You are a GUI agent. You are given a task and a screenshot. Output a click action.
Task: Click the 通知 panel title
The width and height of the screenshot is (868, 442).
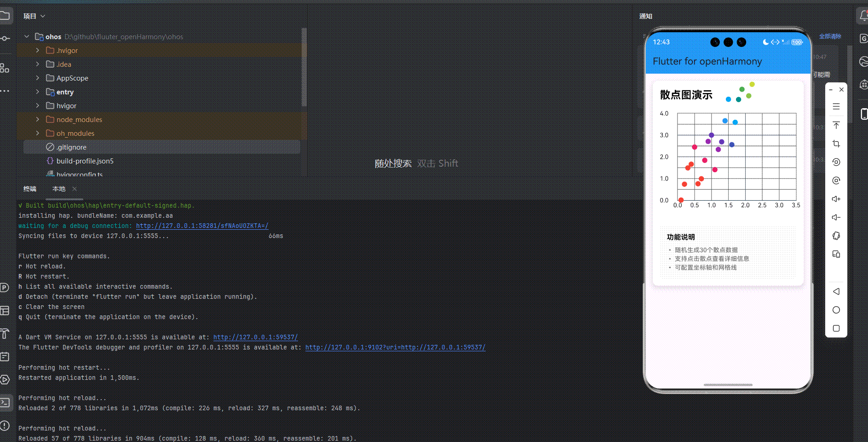click(x=645, y=16)
